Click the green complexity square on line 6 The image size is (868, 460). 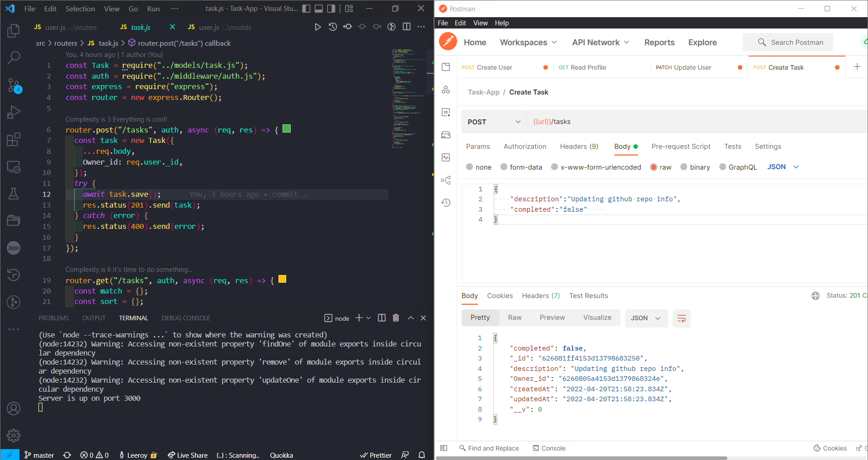point(286,129)
